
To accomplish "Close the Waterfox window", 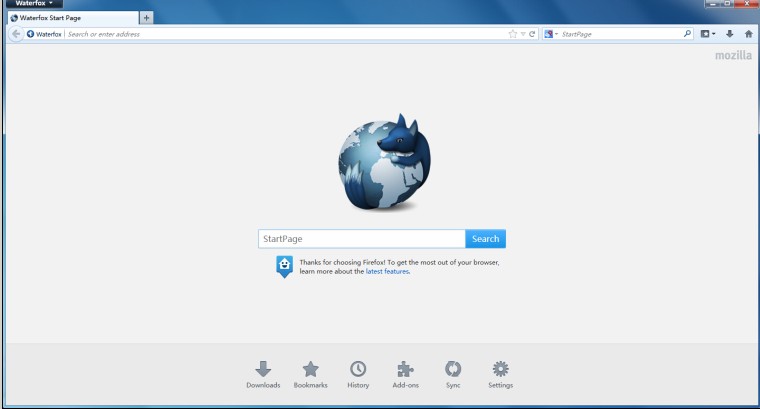I will [x=746, y=3].
